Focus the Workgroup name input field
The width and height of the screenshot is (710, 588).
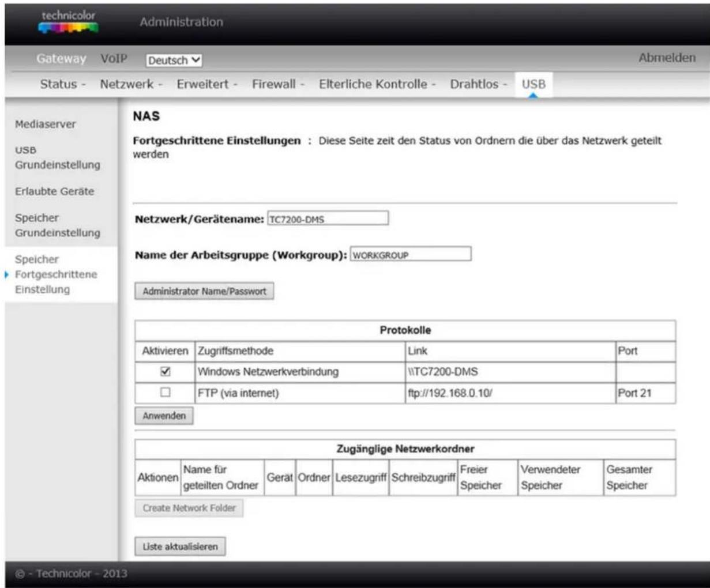(411, 255)
